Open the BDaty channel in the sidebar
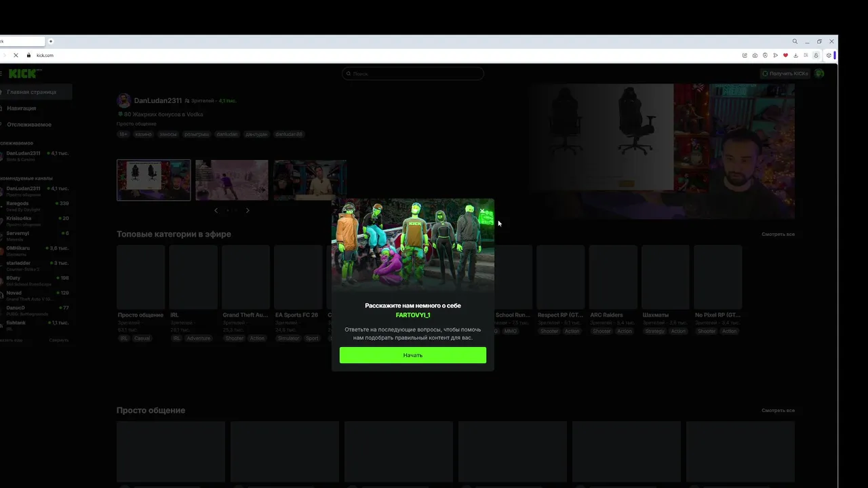 tap(35, 281)
